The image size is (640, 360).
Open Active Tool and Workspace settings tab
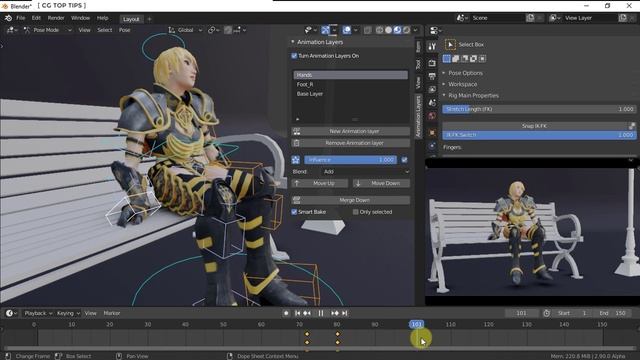pos(432,47)
